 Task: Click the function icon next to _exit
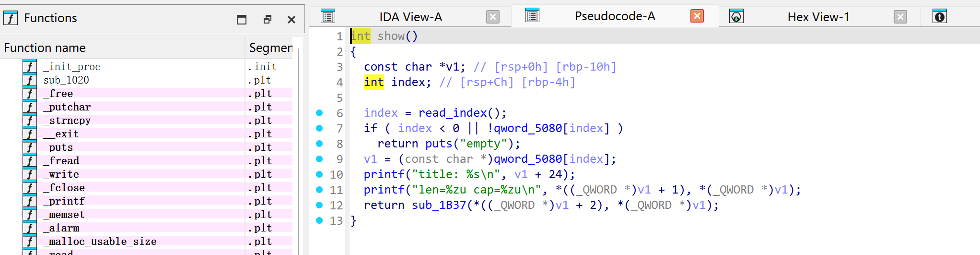[x=30, y=134]
